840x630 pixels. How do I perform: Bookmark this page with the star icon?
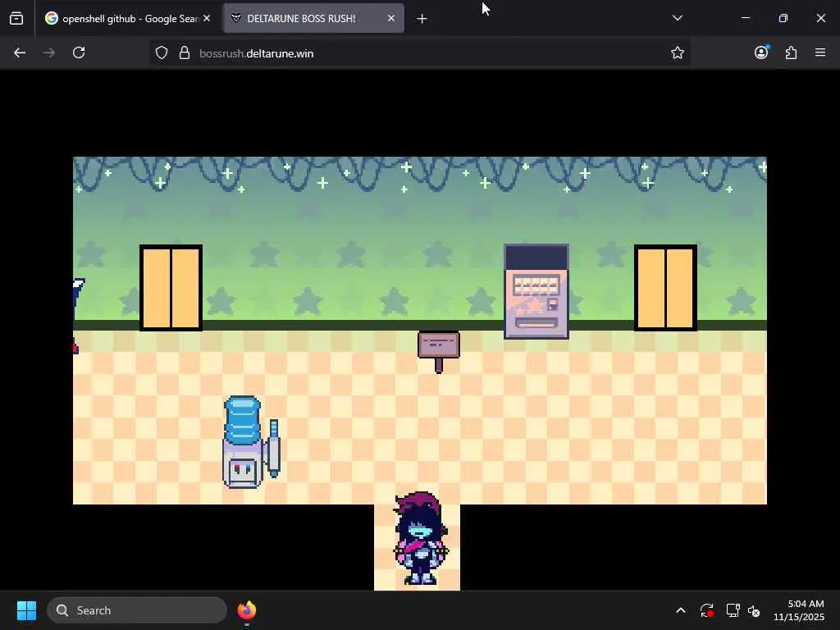(677, 52)
